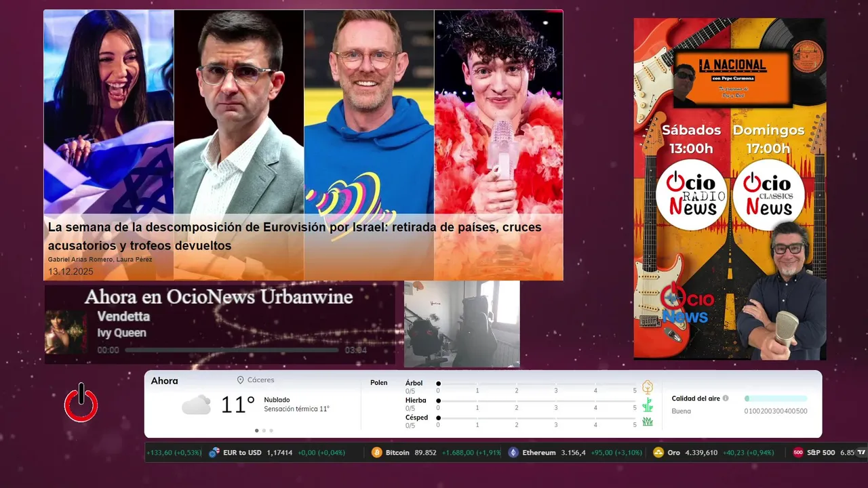Screen dimensions: 868x488
Task: Click the song progress bar
Action: (232, 350)
